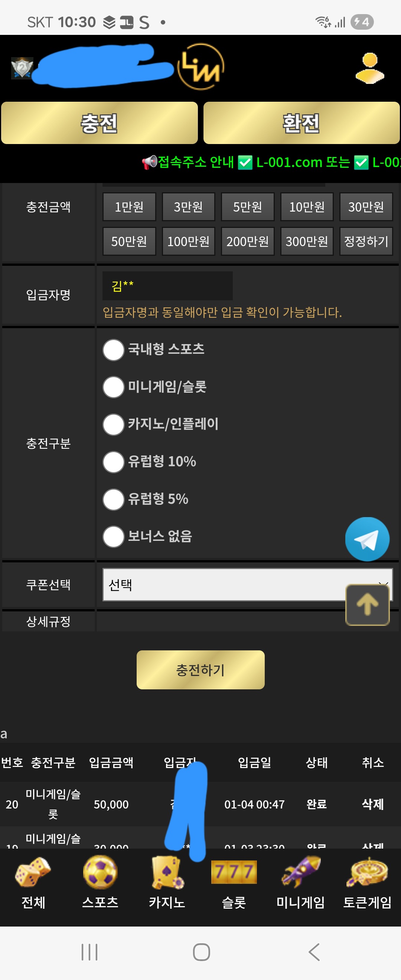Open the 스포츠 soccer ball icon
Image resolution: width=401 pixels, height=980 pixels.
tap(100, 873)
